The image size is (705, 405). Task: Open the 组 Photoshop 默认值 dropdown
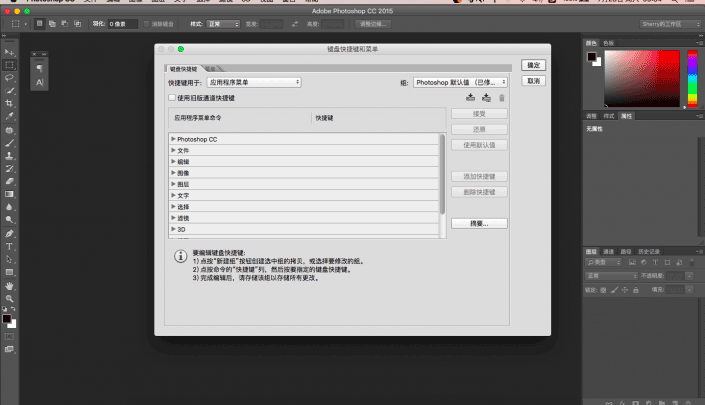pyautogui.click(x=460, y=82)
